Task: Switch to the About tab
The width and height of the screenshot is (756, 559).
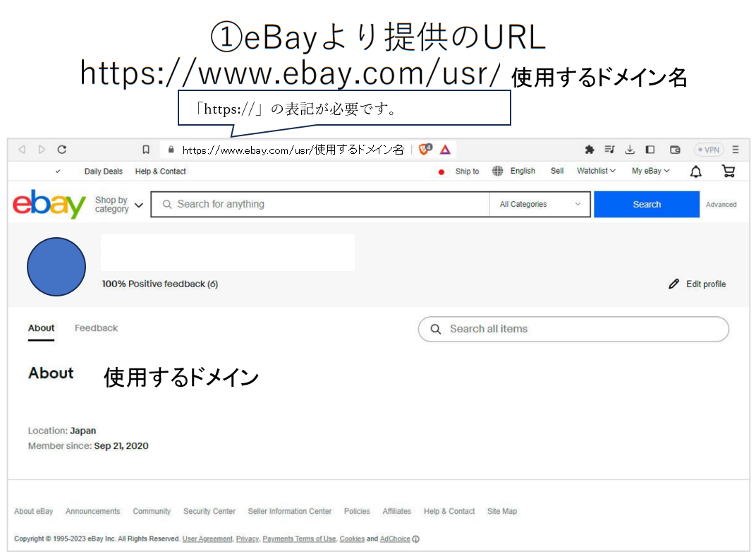Action: (41, 328)
